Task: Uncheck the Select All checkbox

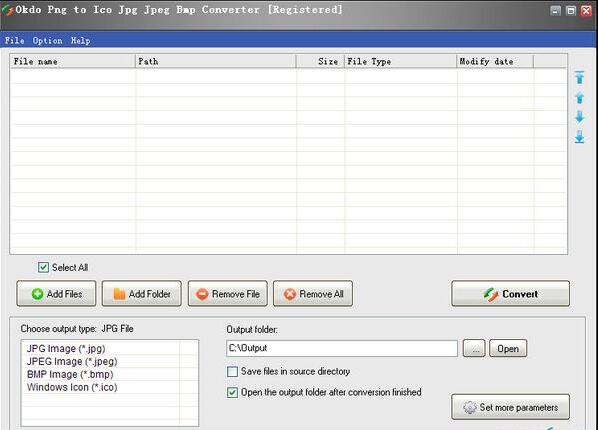Action: click(x=43, y=267)
